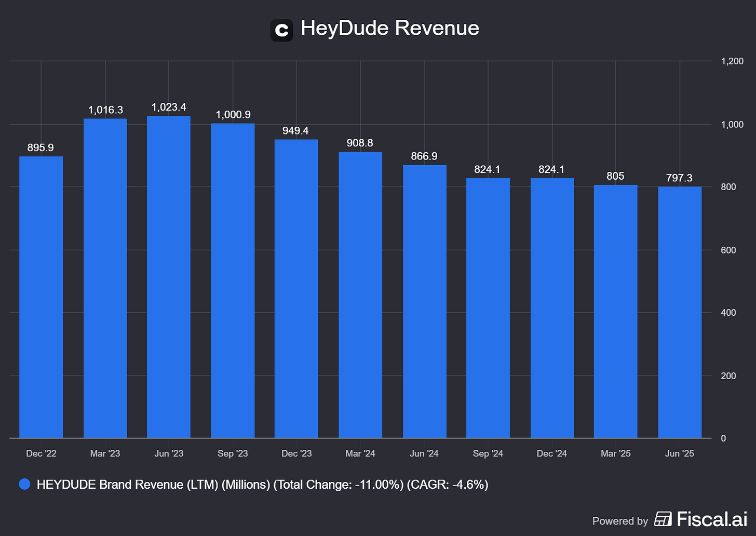The image size is (756, 536).
Task: Select the blue legend dot marker
Action: click(x=24, y=484)
